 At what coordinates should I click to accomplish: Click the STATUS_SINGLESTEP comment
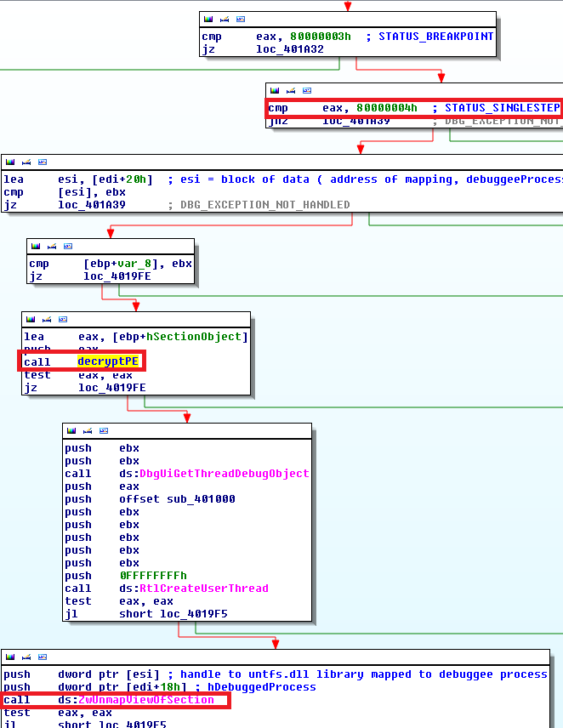point(496,108)
